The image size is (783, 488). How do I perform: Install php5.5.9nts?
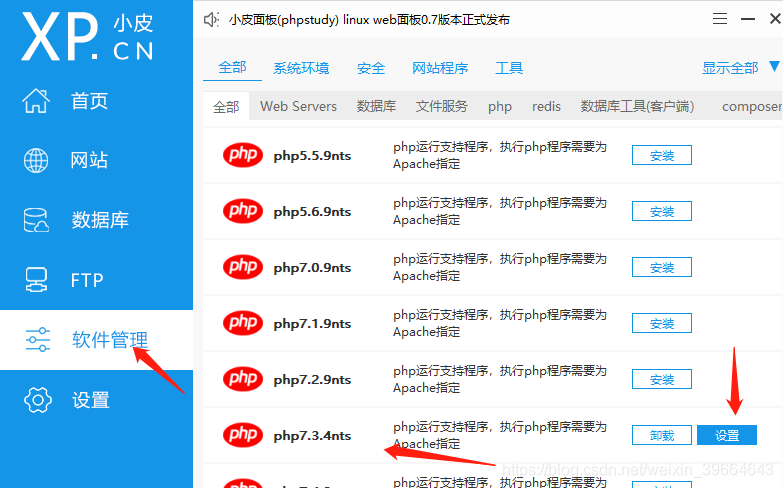point(662,155)
